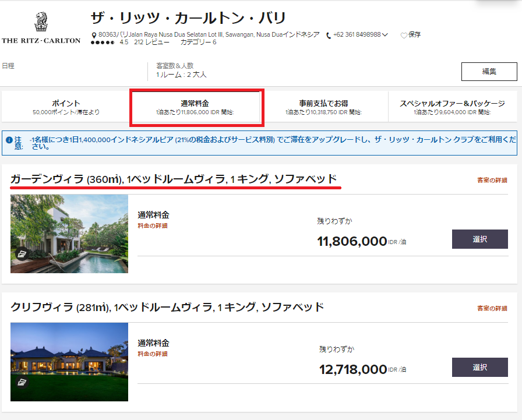Open 客室の詳細 for Garden Villa

pos(492,180)
